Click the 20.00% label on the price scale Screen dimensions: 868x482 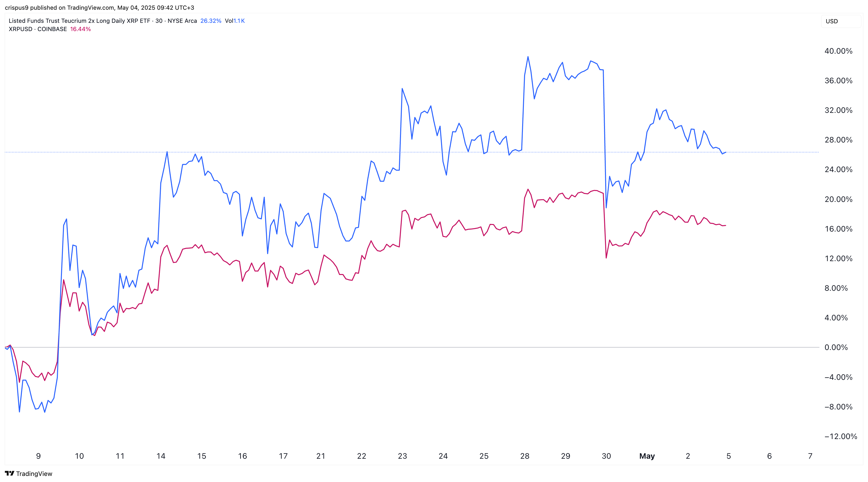click(x=838, y=199)
